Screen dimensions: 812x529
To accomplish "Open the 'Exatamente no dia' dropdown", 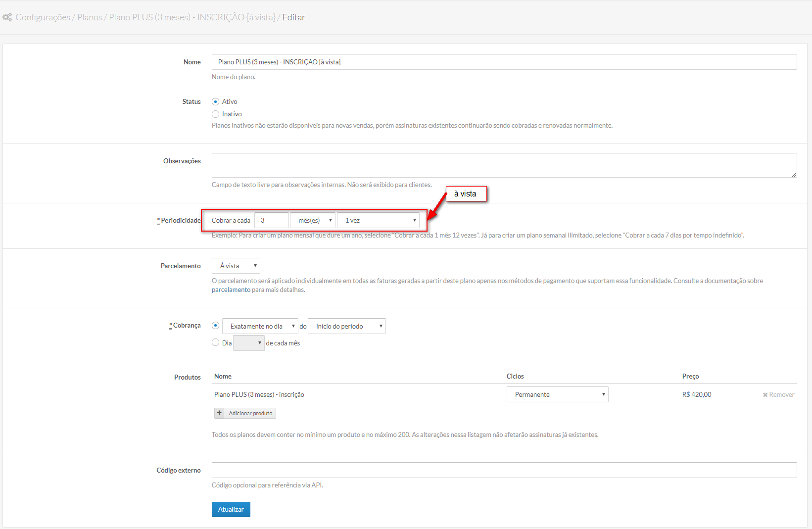I will click(x=260, y=326).
